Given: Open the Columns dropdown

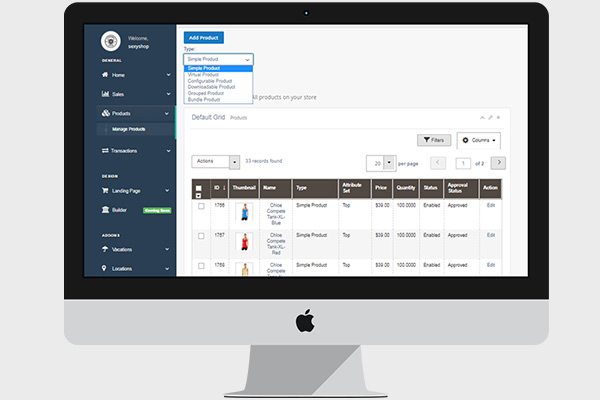Looking at the screenshot, I should pyautogui.click(x=478, y=140).
